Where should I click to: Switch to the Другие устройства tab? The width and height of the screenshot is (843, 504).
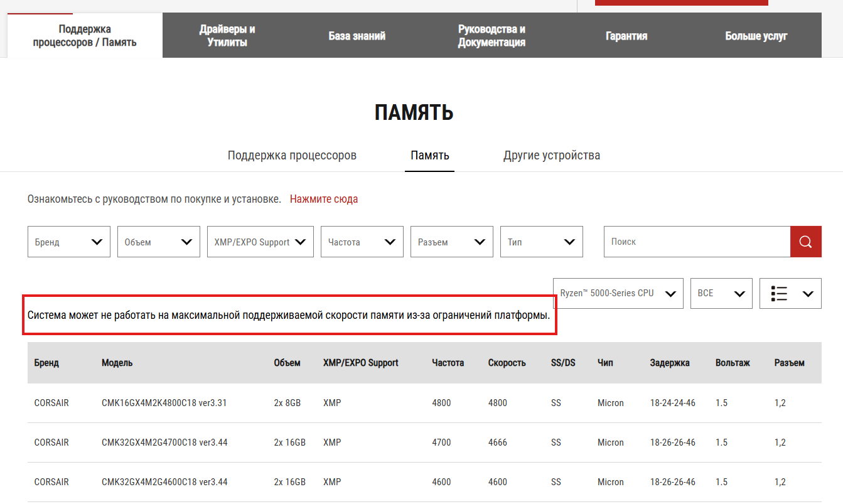tap(551, 155)
